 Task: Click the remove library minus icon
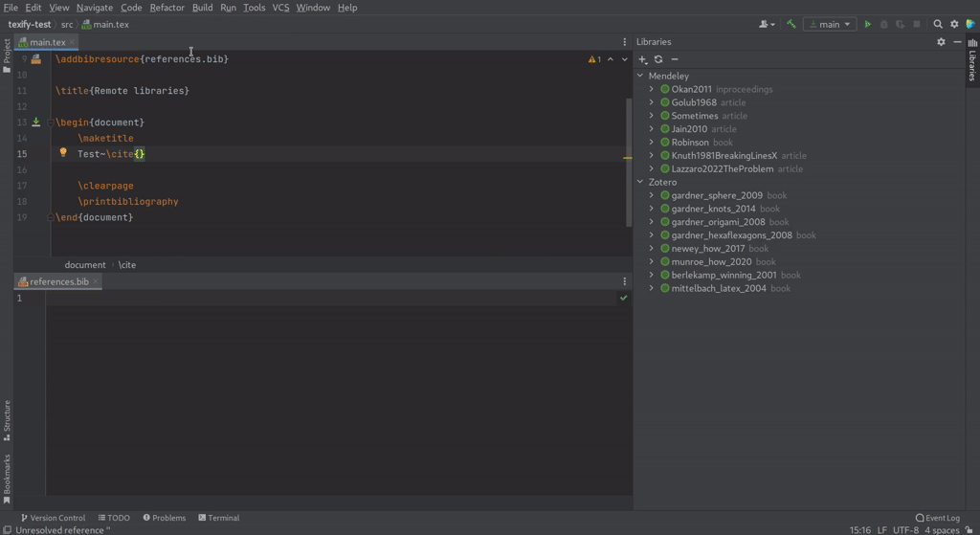point(674,59)
